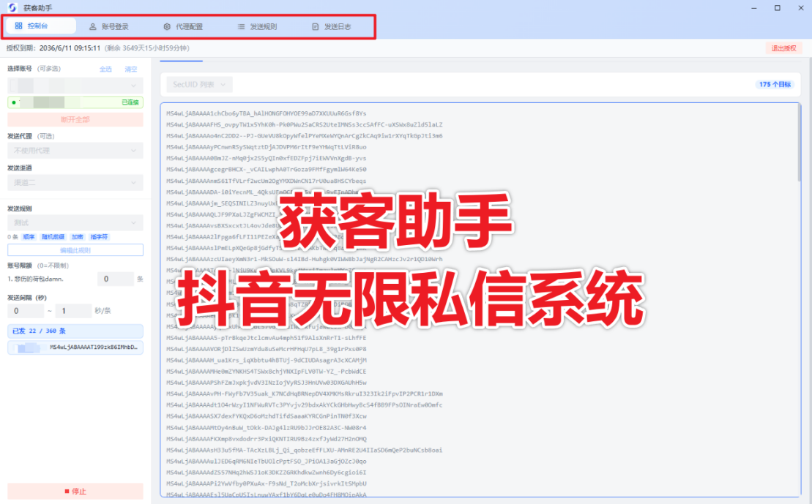This screenshot has height=504, width=812.
Task: Select the connected account row marked 已连接
Action: 75,102
